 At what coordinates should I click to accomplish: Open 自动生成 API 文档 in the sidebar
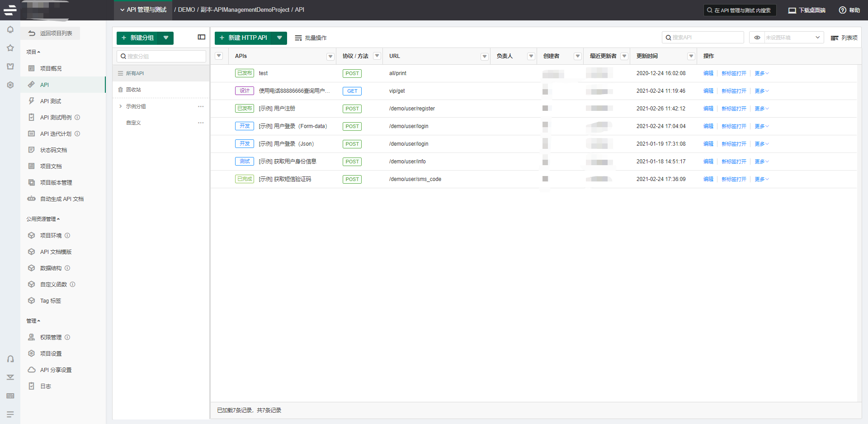[x=63, y=199]
